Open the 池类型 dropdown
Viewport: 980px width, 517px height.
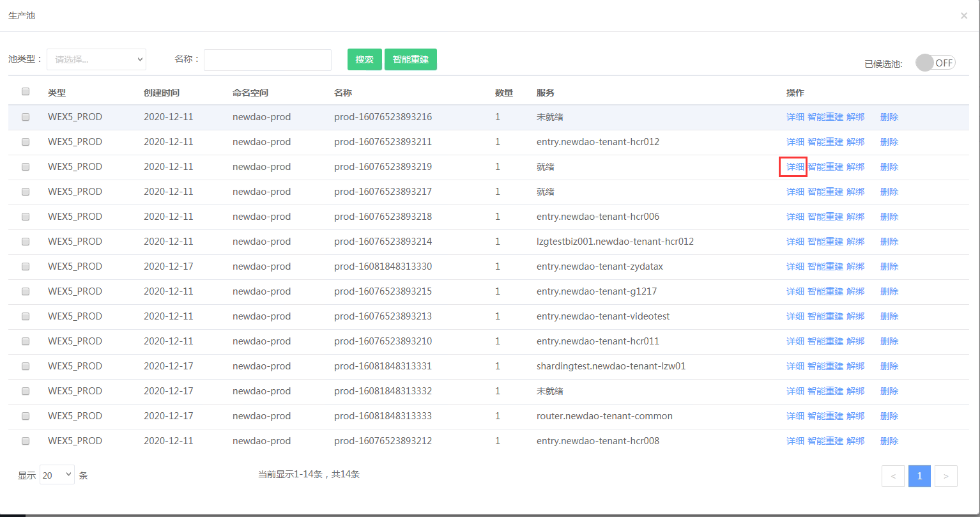pyautogui.click(x=96, y=59)
